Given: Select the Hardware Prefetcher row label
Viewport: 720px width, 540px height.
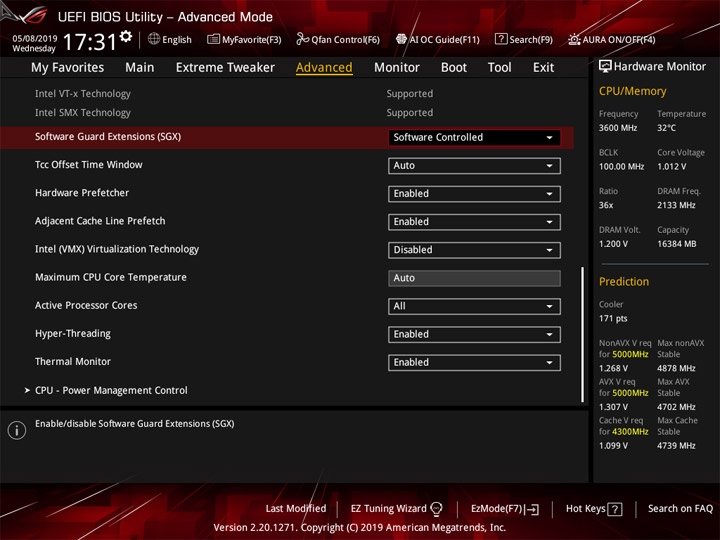Looking at the screenshot, I should pos(82,193).
